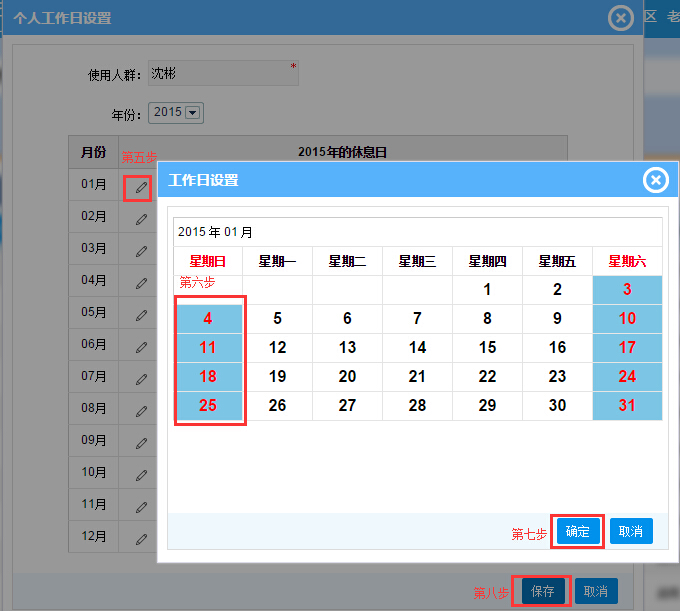Edit rest days for 07月

click(x=141, y=380)
